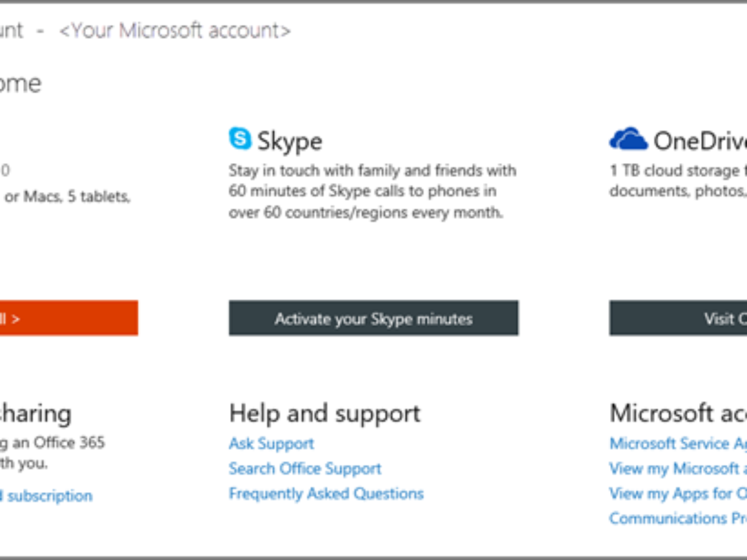
Task: Go to Frequently Asked Questions
Action: [326, 493]
